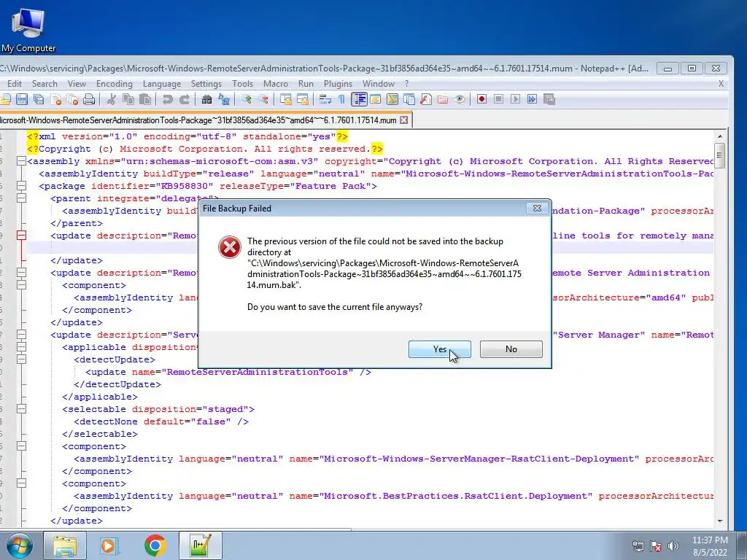Select the open .mum file tab
The width and height of the screenshot is (747, 560).
point(198,120)
